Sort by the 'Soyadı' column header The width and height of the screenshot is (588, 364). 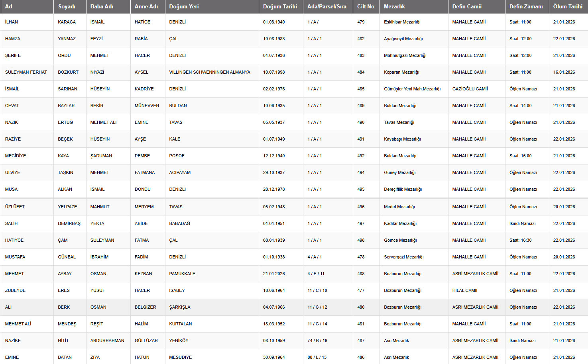(x=67, y=6)
